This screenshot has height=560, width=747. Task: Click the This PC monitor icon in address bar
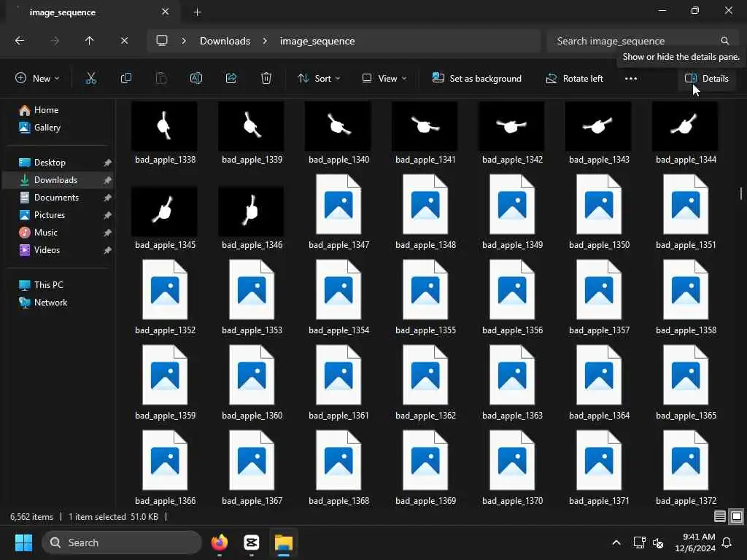click(162, 41)
